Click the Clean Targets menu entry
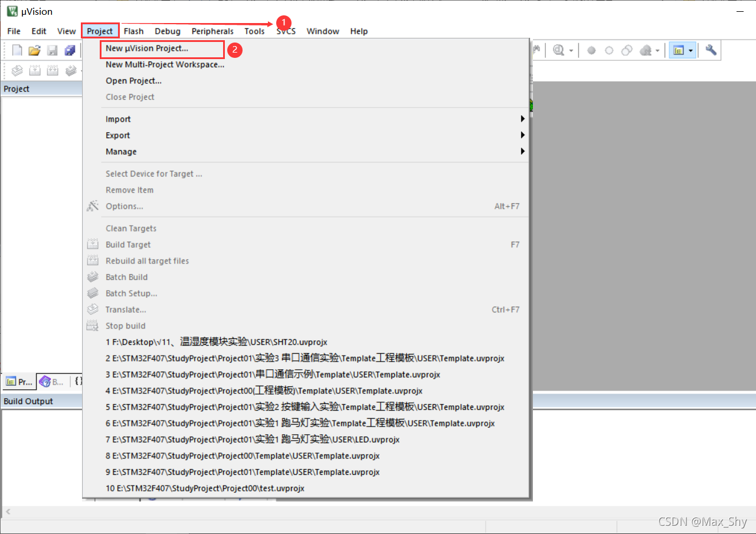Screen dimensions: 756x534 point(306,229)
